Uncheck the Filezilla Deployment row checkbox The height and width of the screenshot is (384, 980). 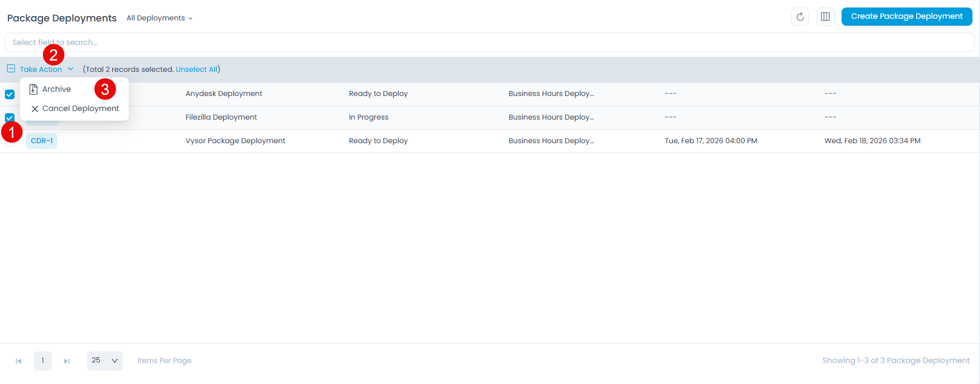(10, 117)
